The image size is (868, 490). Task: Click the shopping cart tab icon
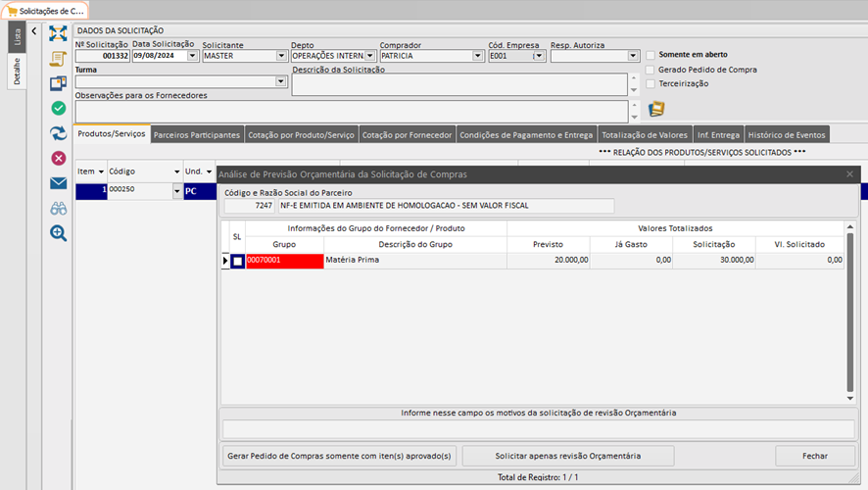pos(12,11)
